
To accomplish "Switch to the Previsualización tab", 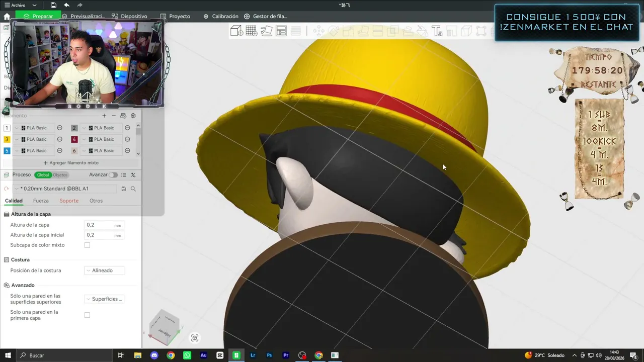I will coord(83,17).
